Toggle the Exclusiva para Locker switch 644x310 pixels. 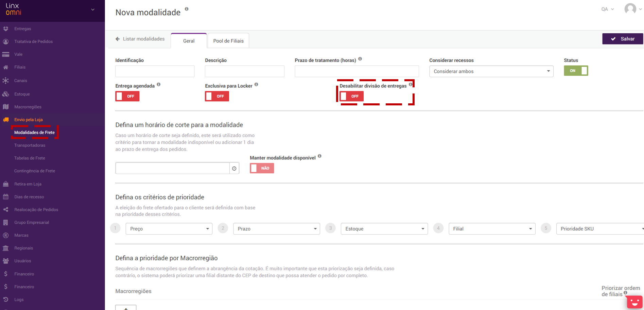click(x=217, y=96)
